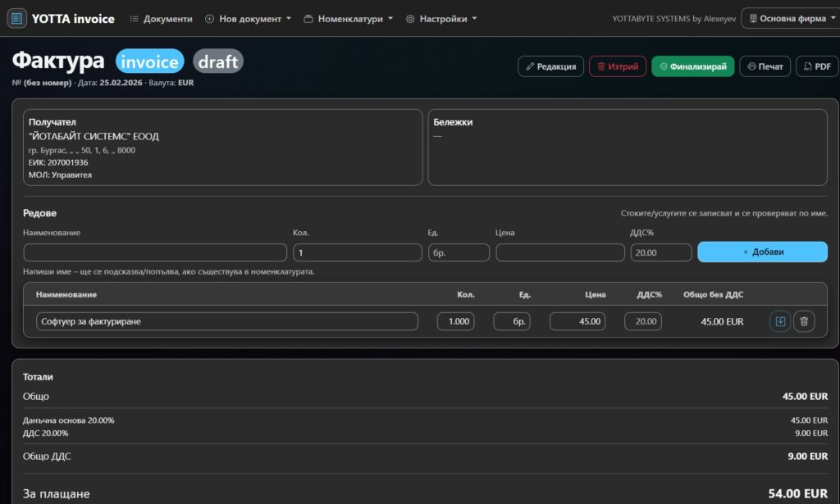Viewport: 840px width, 504px height.
Task: Edit the row quantity 1.000 field
Action: click(455, 321)
